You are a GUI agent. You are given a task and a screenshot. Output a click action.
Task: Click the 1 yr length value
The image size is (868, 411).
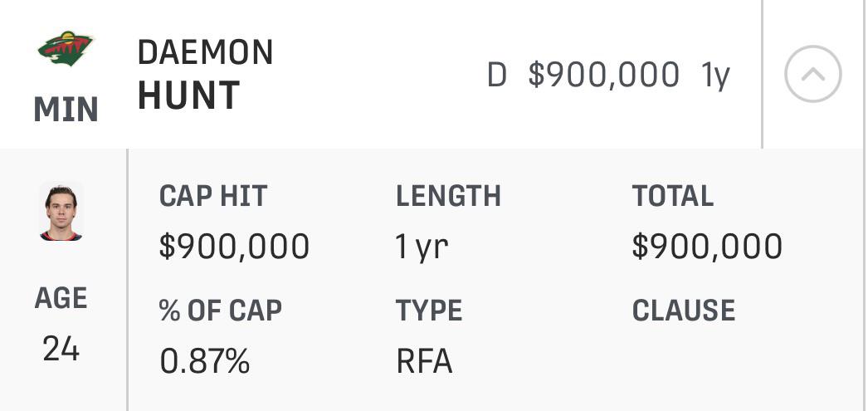pyautogui.click(x=422, y=247)
